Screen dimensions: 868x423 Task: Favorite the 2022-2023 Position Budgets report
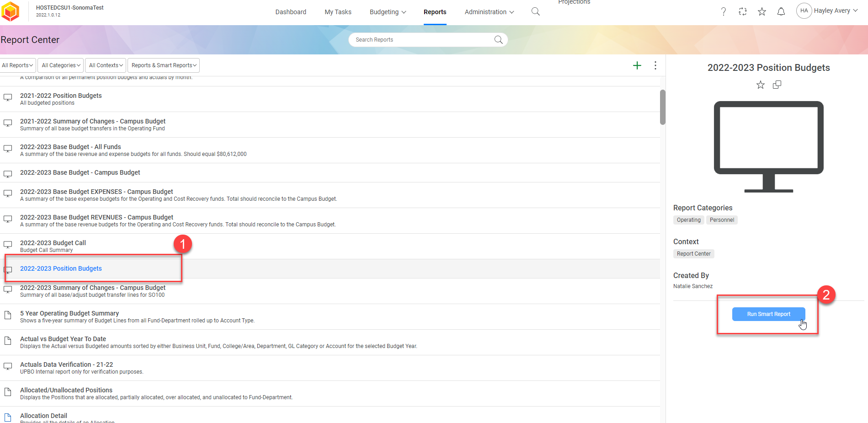pos(760,85)
